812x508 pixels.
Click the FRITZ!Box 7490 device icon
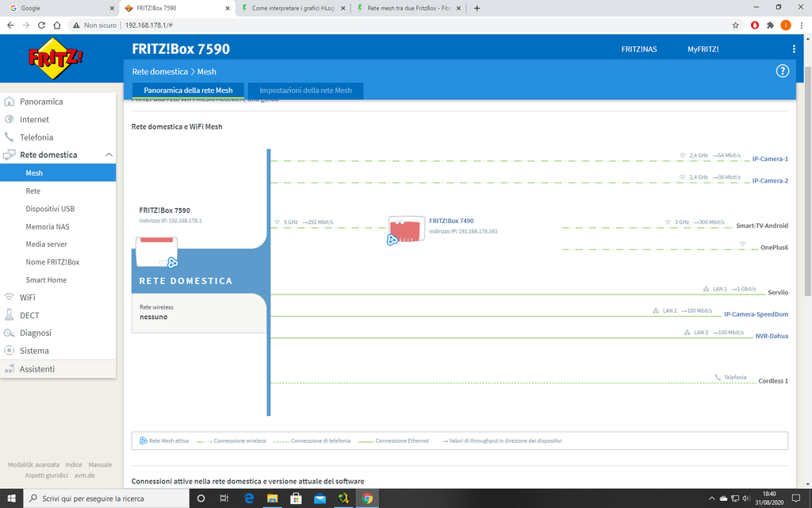(x=406, y=230)
